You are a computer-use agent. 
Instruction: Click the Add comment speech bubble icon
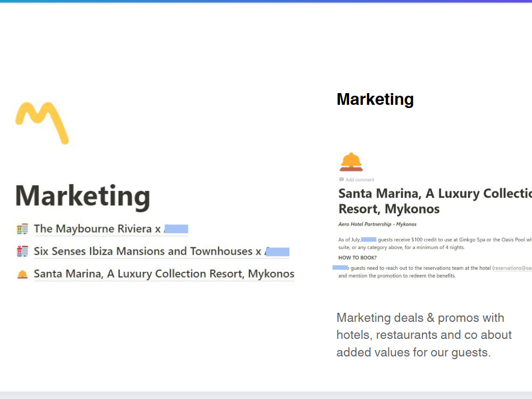[x=342, y=179]
